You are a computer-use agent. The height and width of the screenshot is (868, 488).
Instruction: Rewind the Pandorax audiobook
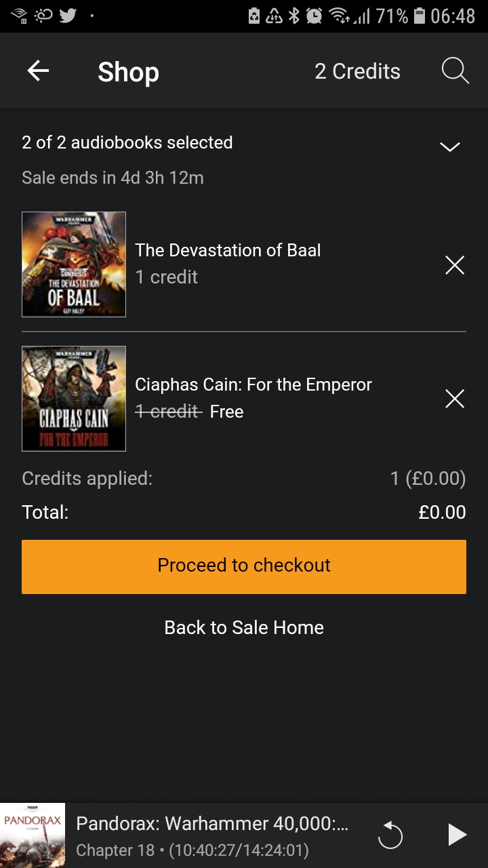pos(390,835)
